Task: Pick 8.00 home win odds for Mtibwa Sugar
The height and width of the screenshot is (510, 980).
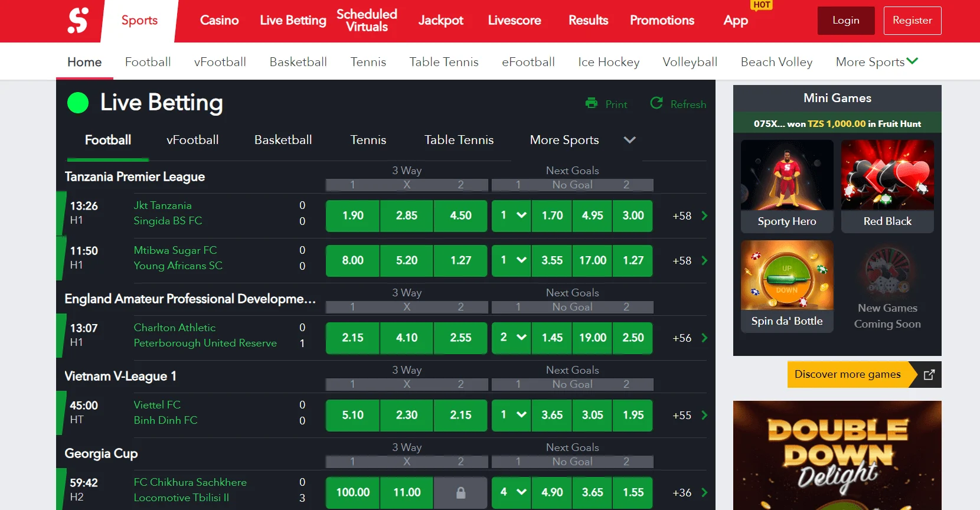Action: coord(352,260)
